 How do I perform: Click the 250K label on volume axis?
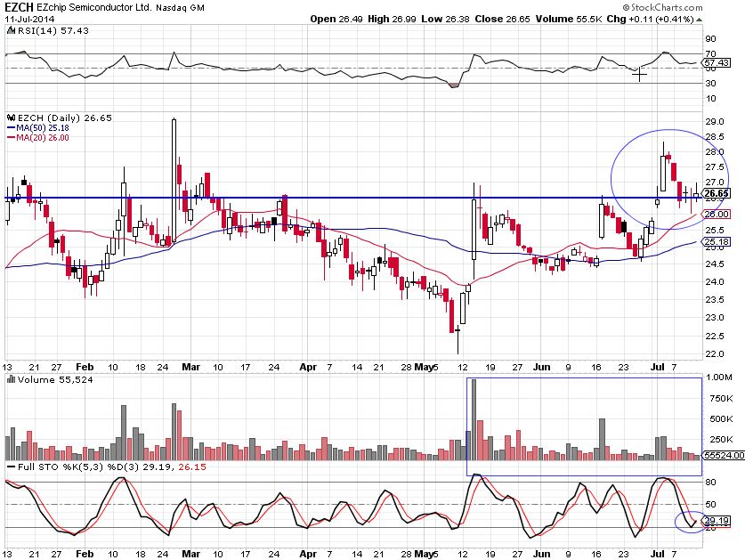(x=721, y=440)
